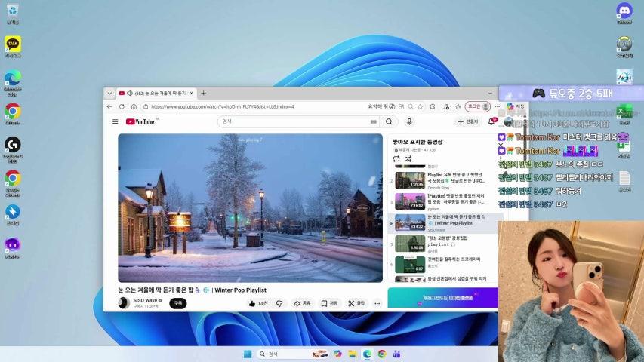The image size is (644, 362).
Task: Open Chrome from the Windows taskbar
Action: point(382,354)
